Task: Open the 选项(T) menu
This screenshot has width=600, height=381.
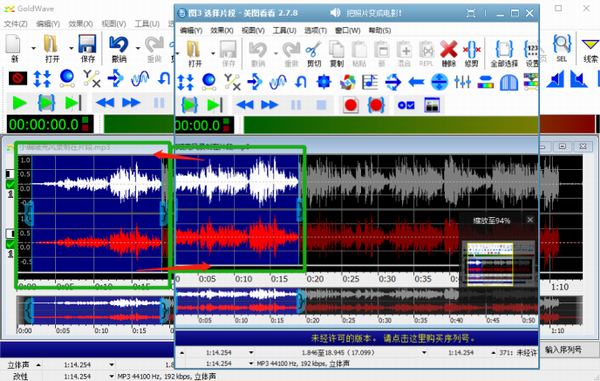Action: click(x=315, y=30)
